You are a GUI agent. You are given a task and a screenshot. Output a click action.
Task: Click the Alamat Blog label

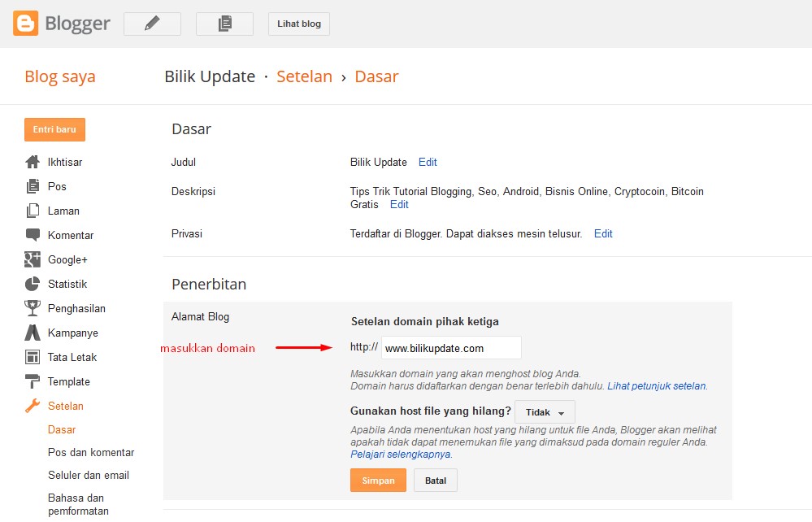point(201,316)
